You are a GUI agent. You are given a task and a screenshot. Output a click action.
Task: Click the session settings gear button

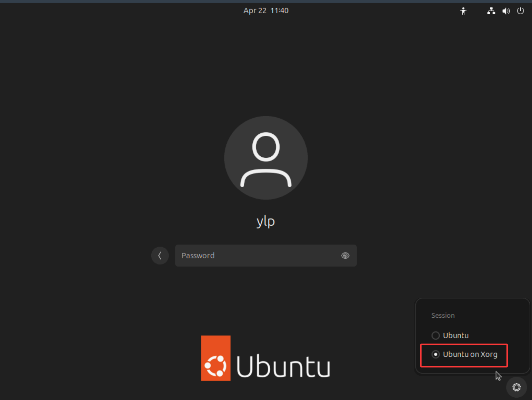(x=516, y=387)
